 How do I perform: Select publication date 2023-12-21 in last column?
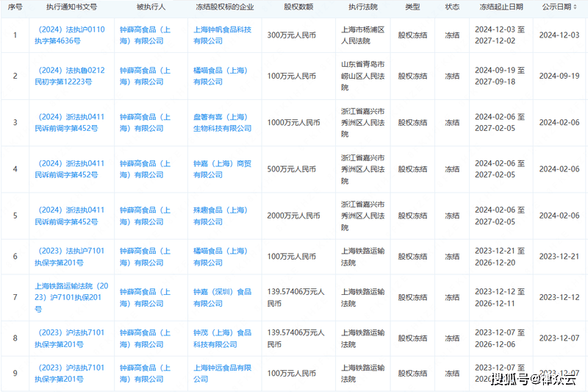559,257
